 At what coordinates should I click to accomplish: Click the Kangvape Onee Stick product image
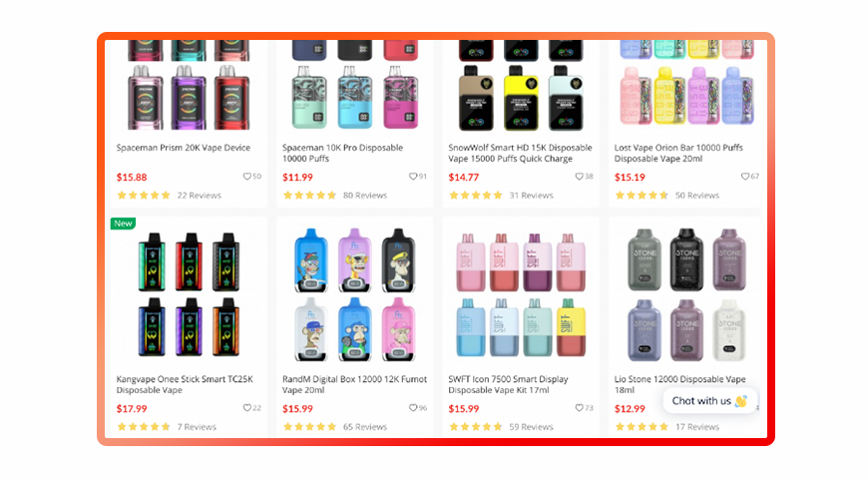pyautogui.click(x=189, y=294)
